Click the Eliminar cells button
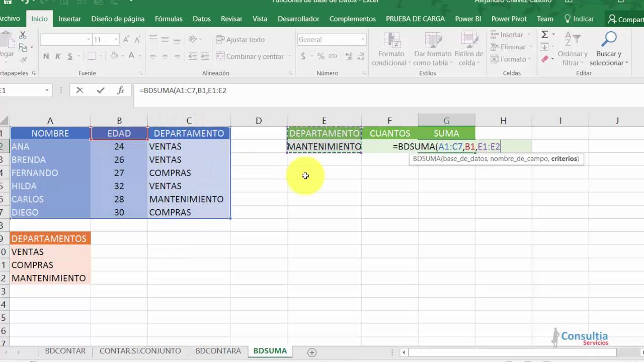 [x=509, y=47]
